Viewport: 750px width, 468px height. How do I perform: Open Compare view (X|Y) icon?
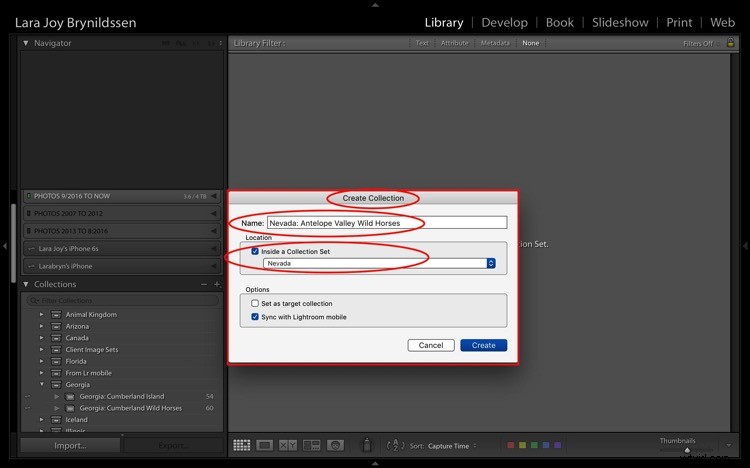[x=287, y=446]
